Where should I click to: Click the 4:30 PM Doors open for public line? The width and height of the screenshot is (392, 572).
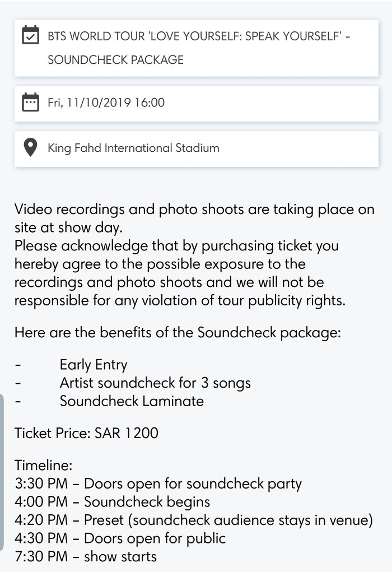point(120,538)
